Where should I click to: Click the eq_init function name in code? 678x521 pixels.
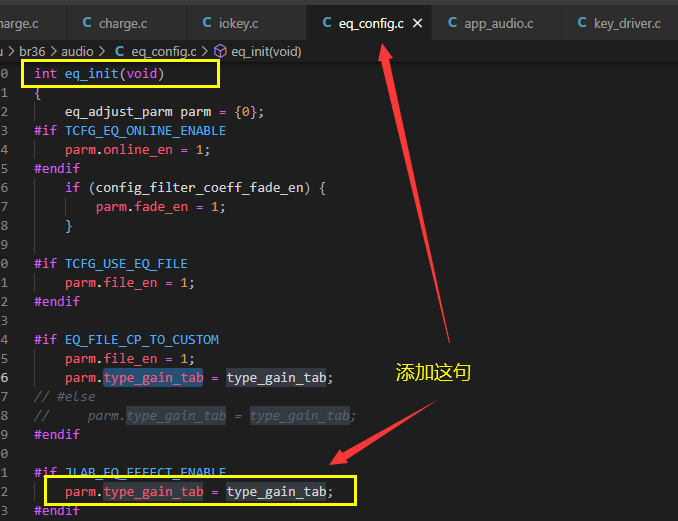click(x=92, y=74)
